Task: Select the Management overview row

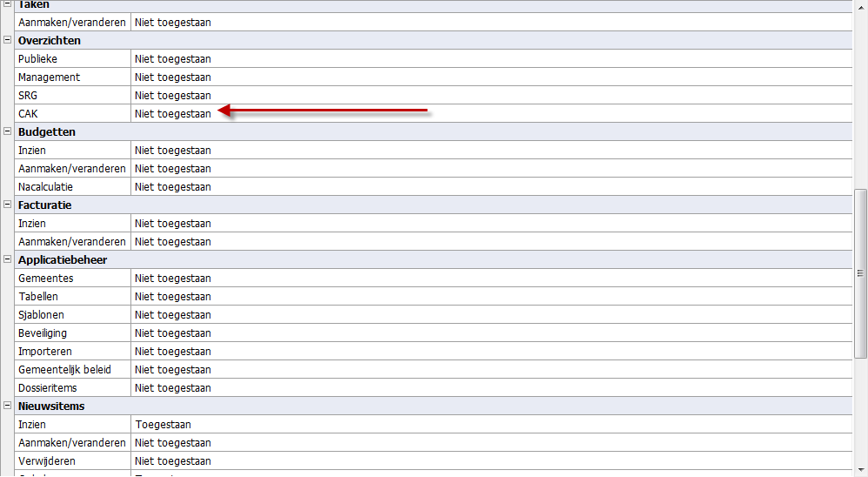Action: point(49,77)
